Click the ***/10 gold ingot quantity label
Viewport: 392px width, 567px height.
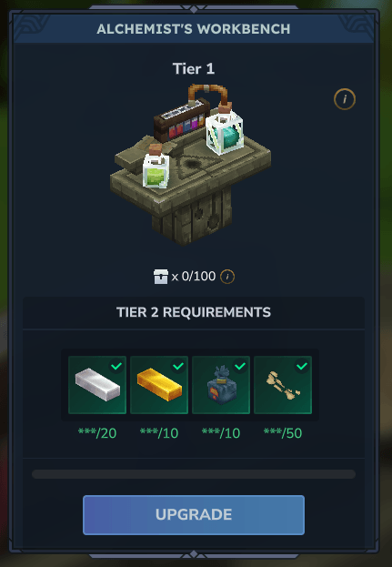pyautogui.click(x=159, y=433)
